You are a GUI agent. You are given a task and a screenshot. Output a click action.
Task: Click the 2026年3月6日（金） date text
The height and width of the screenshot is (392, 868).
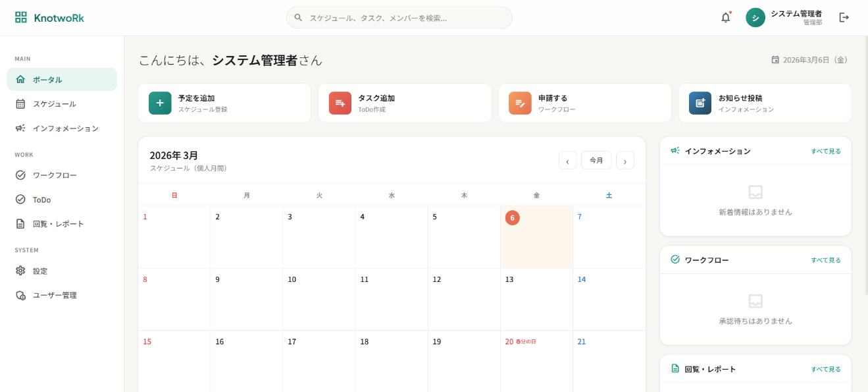[815, 60]
